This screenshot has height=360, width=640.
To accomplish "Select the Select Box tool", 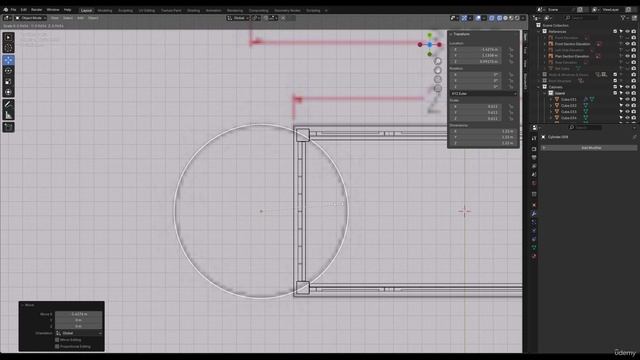I will [x=8, y=38].
